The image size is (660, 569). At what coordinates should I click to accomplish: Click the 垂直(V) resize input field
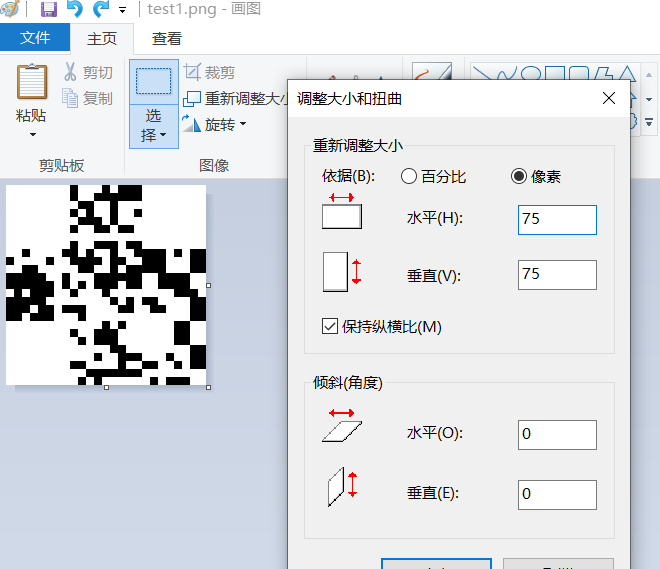tap(557, 275)
